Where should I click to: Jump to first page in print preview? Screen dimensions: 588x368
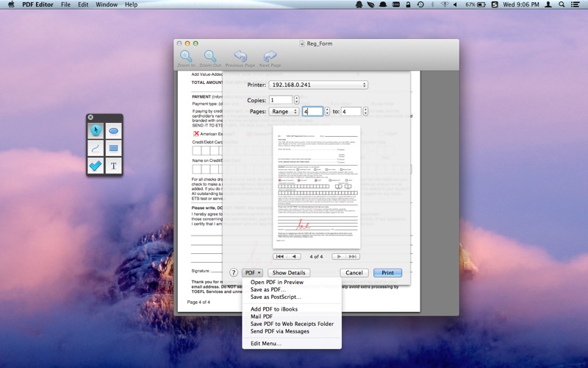pos(280,256)
